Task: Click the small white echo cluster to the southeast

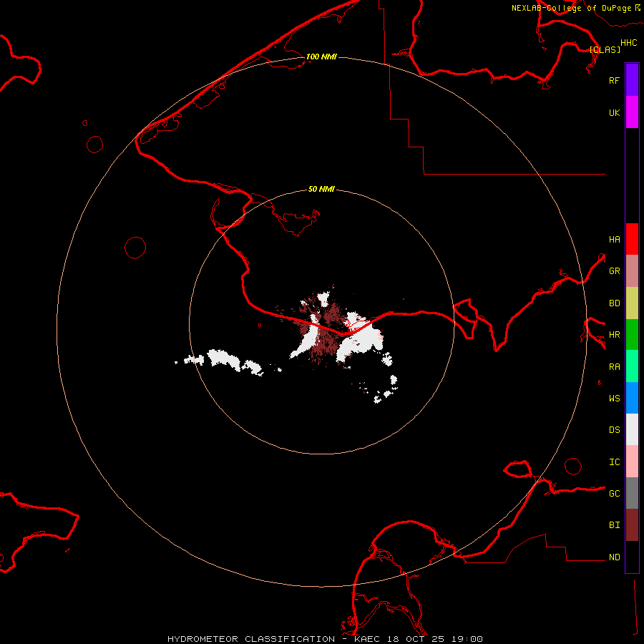Action: (x=386, y=390)
